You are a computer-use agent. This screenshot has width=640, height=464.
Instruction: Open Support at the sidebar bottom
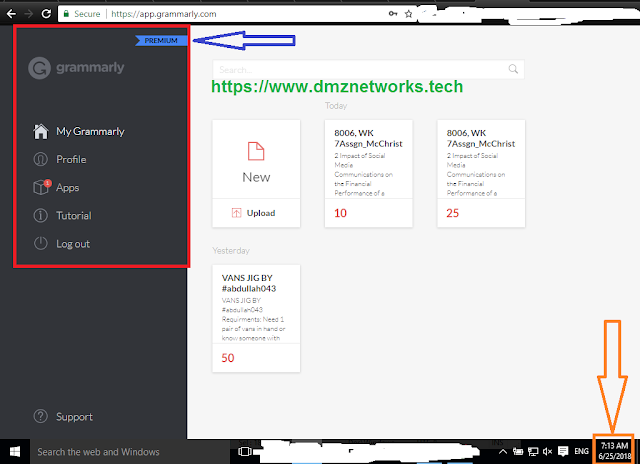coord(75,417)
